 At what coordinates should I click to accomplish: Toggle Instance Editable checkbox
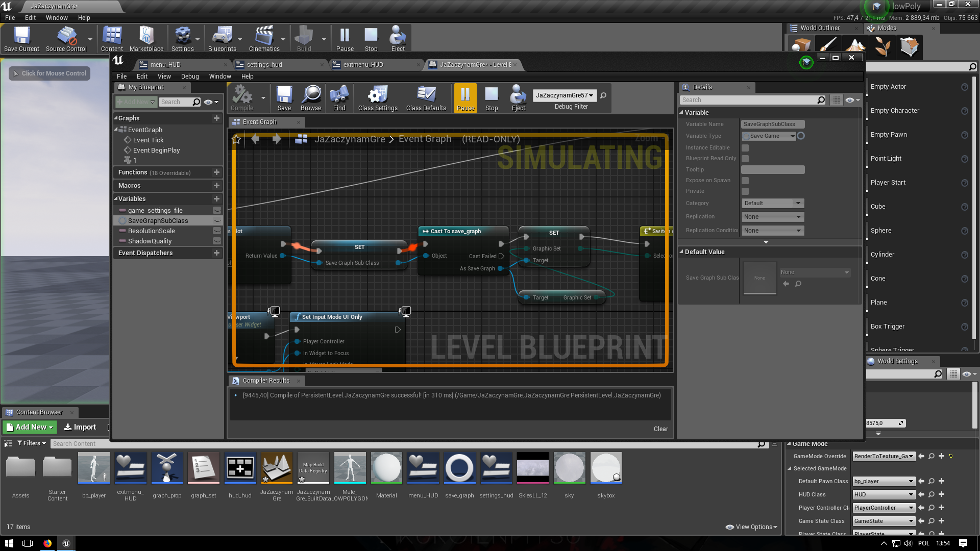[x=745, y=148]
